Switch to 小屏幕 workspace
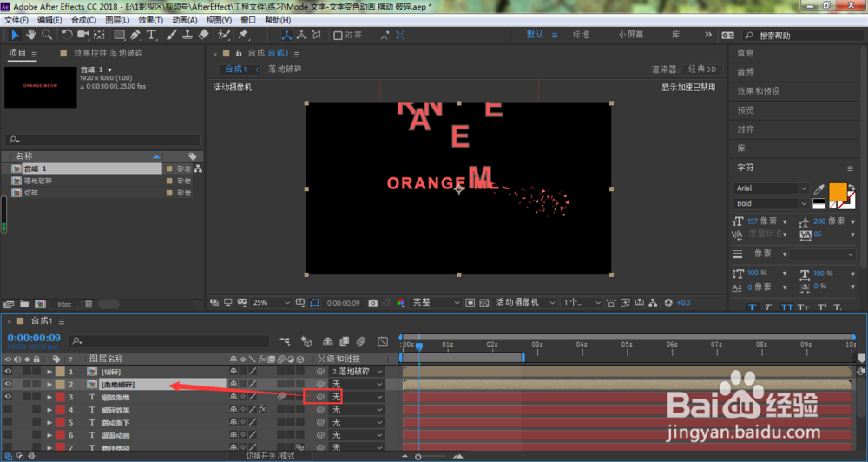 [x=630, y=35]
